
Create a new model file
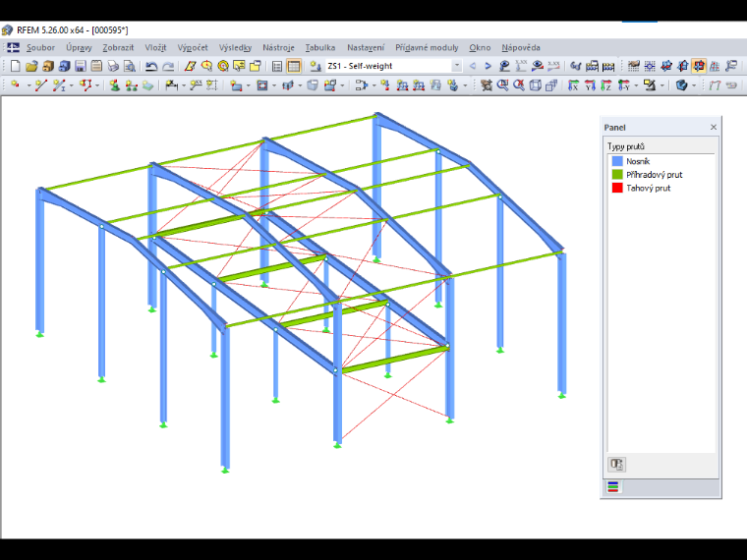[x=16, y=66]
